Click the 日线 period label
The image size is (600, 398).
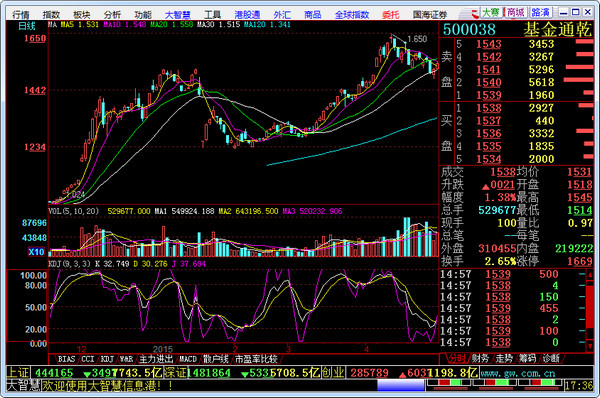click(27, 26)
